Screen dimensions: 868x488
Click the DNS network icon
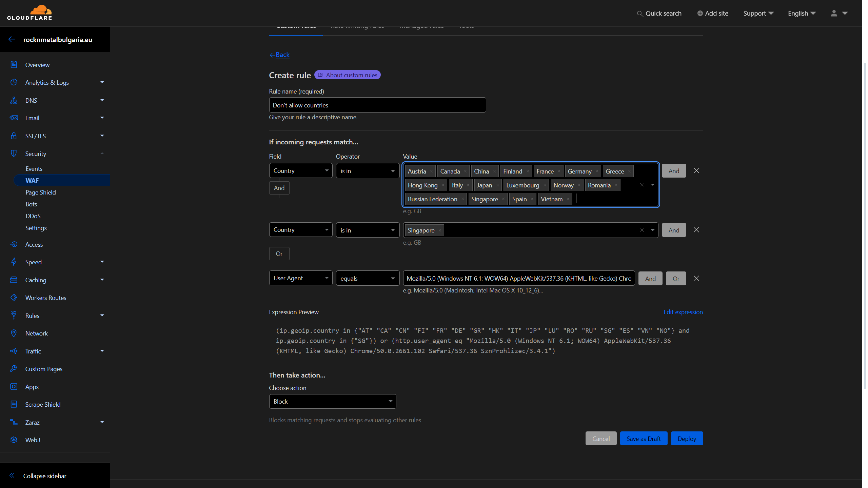(x=14, y=100)
